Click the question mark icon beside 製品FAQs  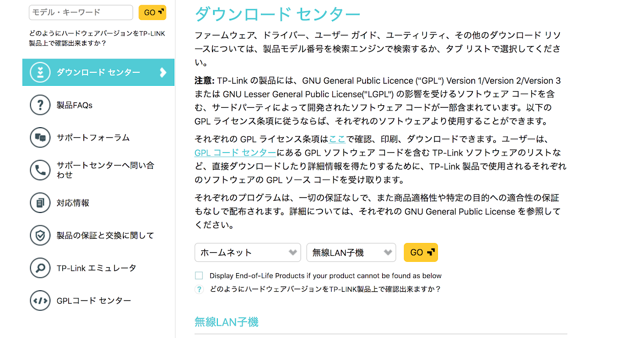[40, 105]
